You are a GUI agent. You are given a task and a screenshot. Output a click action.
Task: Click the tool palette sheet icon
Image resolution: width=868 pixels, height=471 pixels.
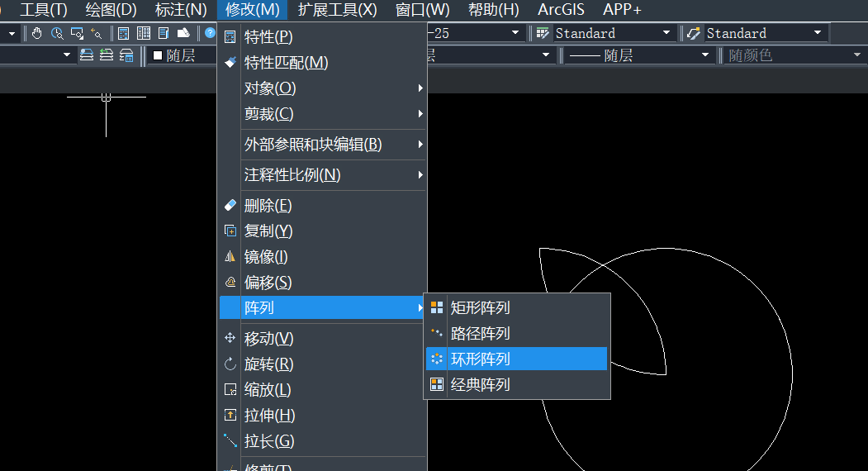tap(164, 33)
